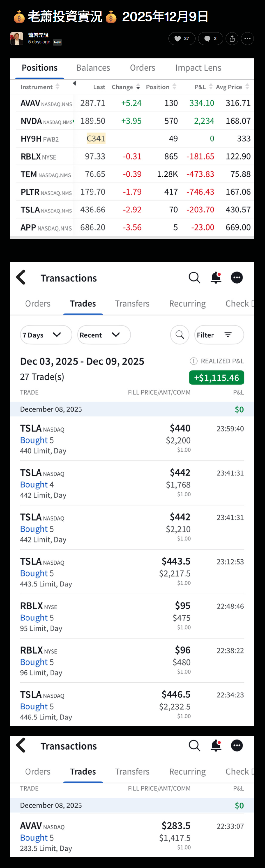Click the author's profile avatar thumbnail

(x=16, y=38)
